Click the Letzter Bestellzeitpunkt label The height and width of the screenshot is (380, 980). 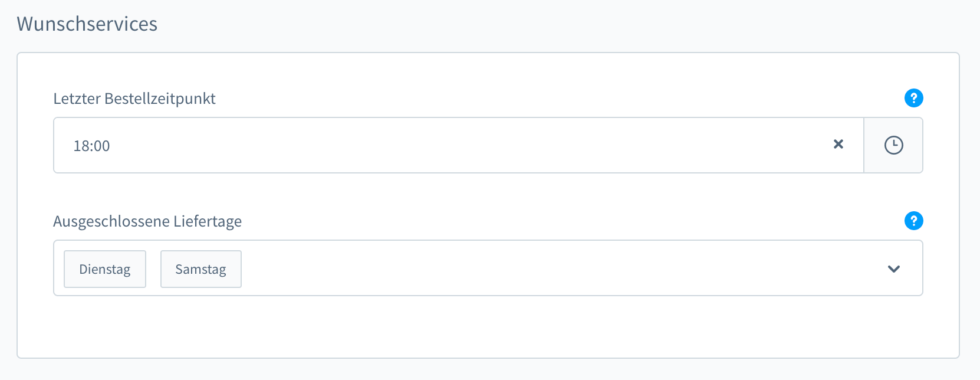click(x=134, y=99)
